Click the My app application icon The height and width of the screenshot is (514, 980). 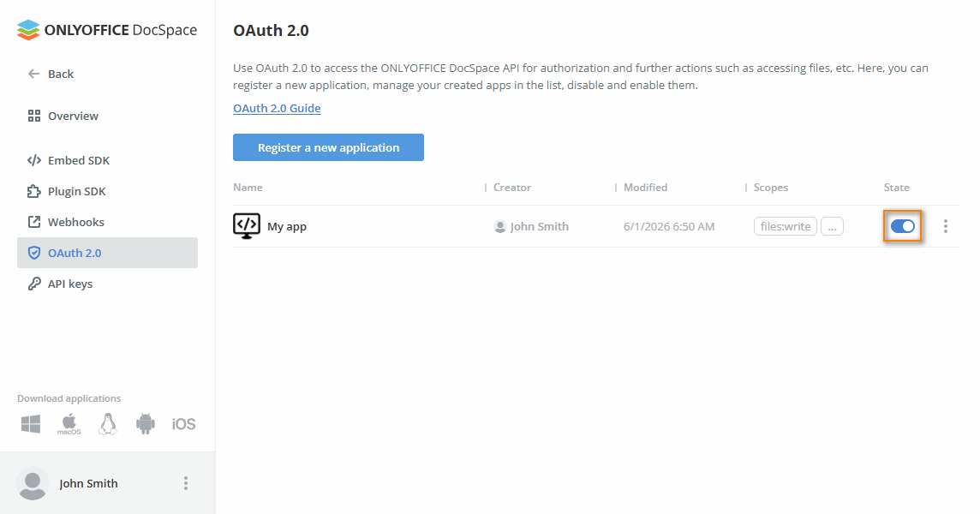247,226
